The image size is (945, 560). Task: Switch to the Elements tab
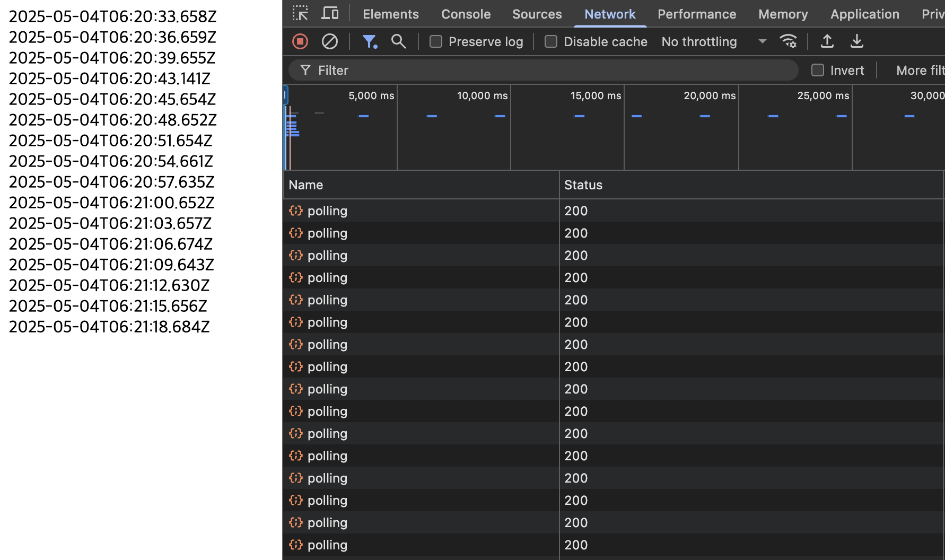coord(391,14)
